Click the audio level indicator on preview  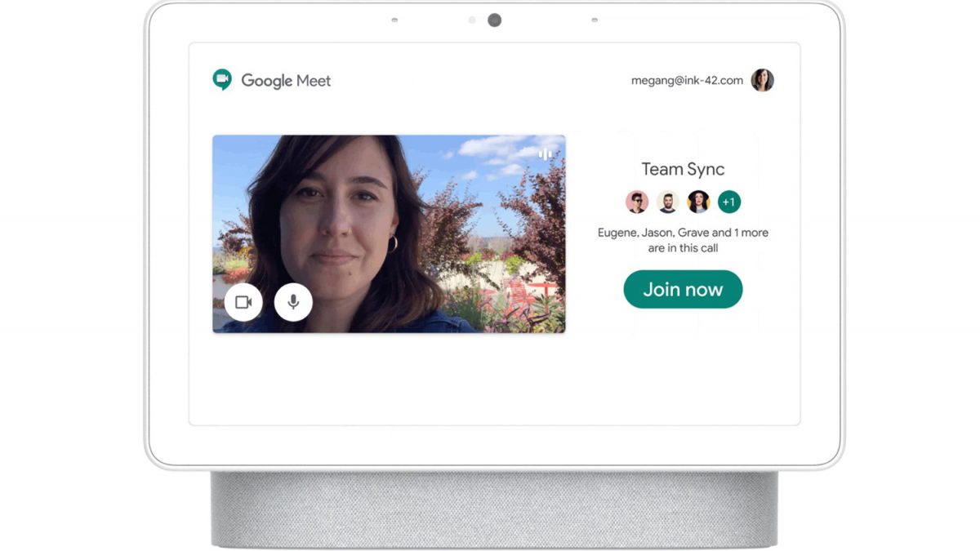pyautogui.click(x=546, y=153)
